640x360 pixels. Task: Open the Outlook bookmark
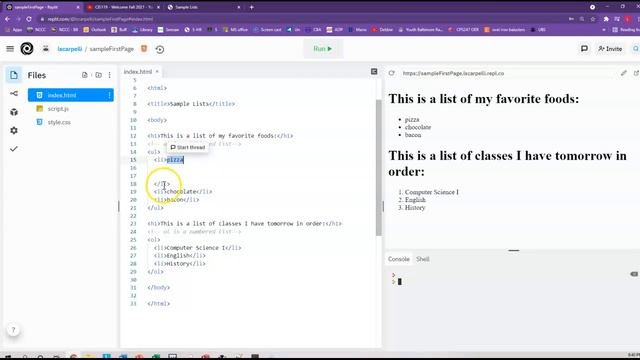pos(95,29)
